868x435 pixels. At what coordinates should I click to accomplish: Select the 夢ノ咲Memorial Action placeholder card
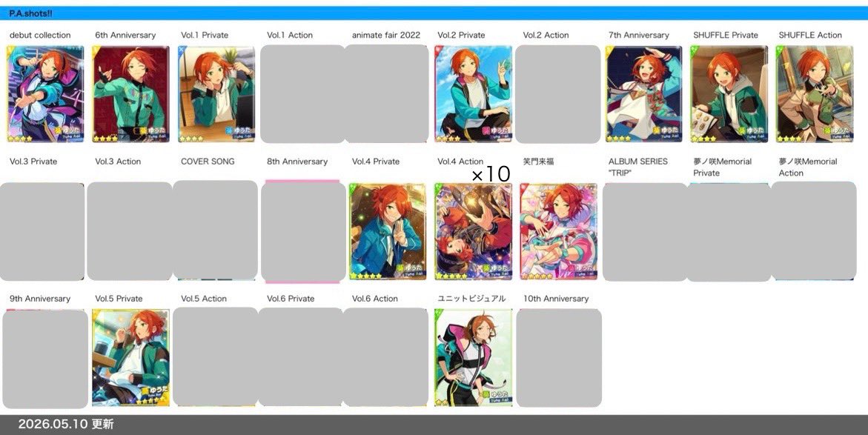coord(814,230)
